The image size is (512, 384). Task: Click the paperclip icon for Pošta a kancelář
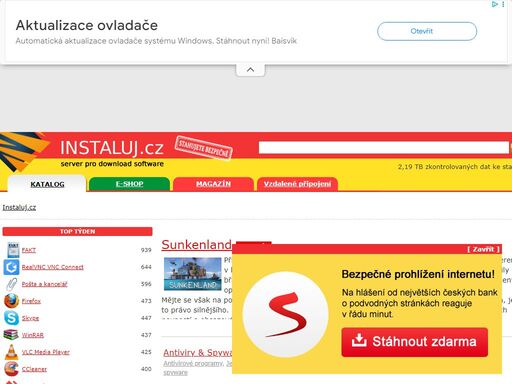point(11,284)
